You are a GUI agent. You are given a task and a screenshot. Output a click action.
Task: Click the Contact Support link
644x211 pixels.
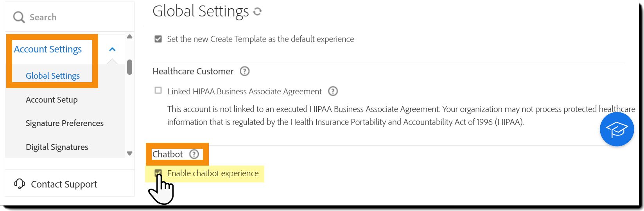64,184
